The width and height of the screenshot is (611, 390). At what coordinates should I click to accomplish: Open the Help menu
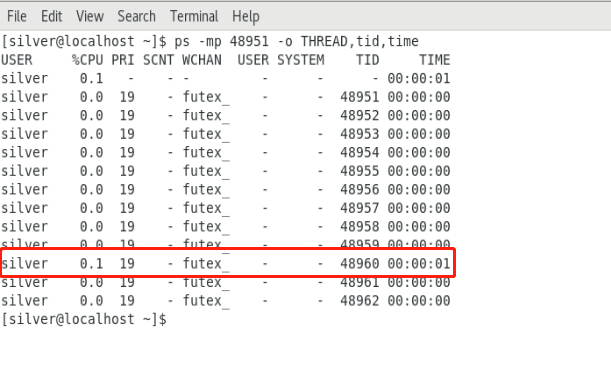pos(245,16)
